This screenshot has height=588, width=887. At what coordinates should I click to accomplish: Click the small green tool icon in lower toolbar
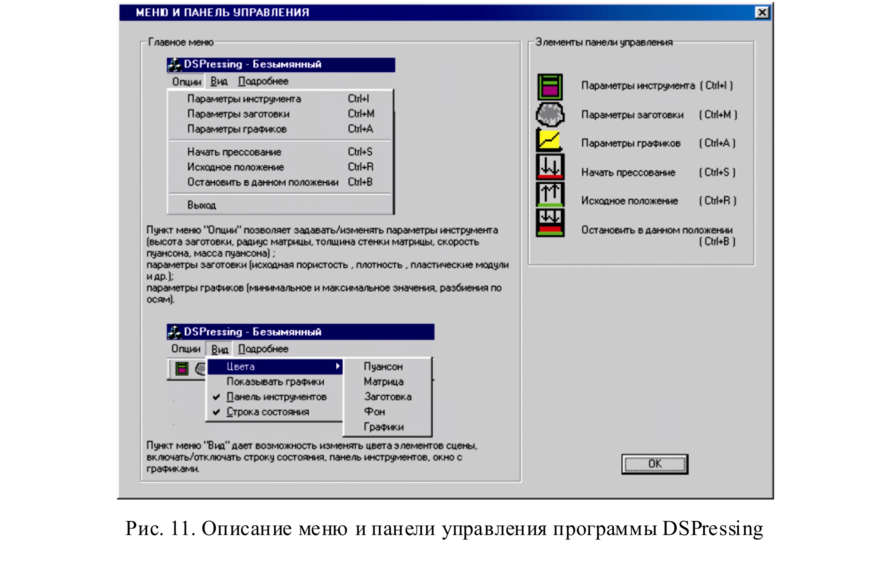(x=182, y=369)
